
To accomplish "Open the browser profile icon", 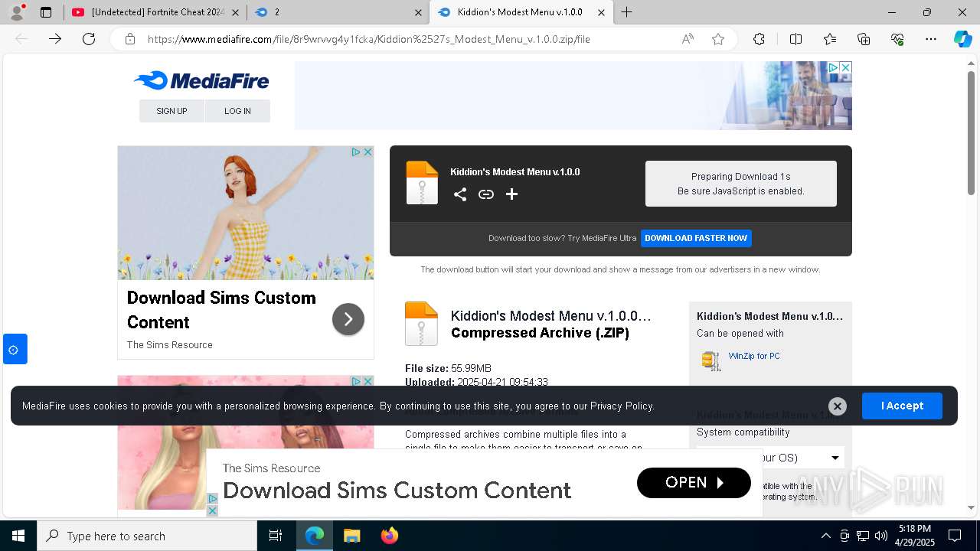I will [x=17, y=11].
